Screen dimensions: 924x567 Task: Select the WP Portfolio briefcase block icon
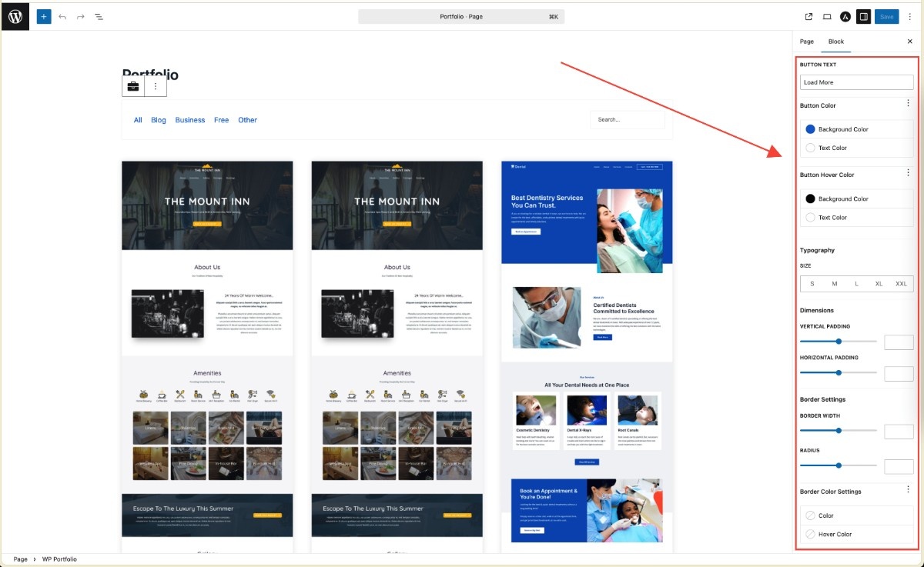click(x=133, y=86)
